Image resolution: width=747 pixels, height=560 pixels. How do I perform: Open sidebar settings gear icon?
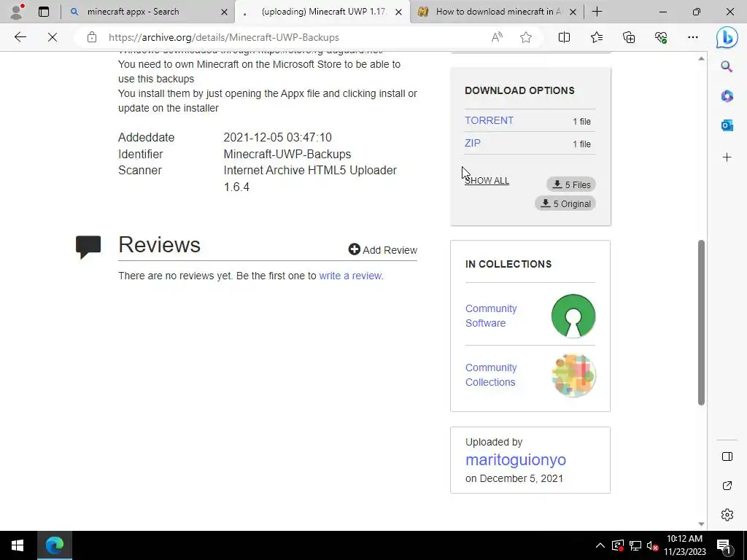(x=727, y=515)
